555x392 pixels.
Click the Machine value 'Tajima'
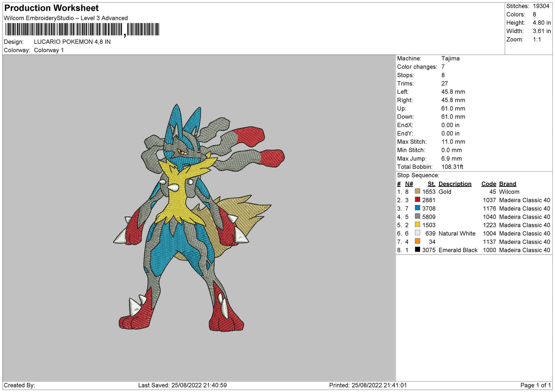[x=450, y=58]
